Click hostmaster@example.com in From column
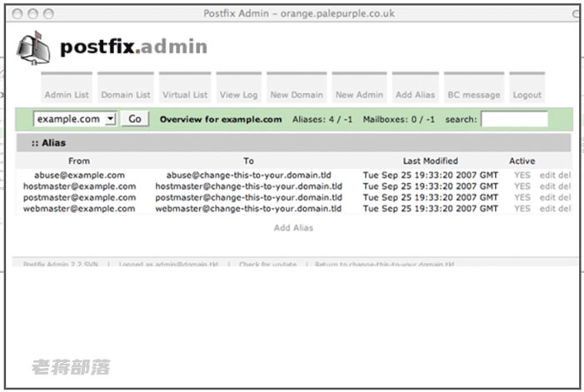This screenshot has height=392, width=584. pyautogui.click(x=79, y=186)
